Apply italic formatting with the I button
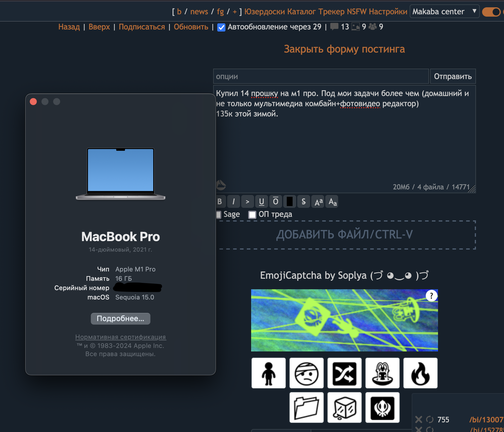The width and height of the screenshot is (504, 432). coord(234,201)
